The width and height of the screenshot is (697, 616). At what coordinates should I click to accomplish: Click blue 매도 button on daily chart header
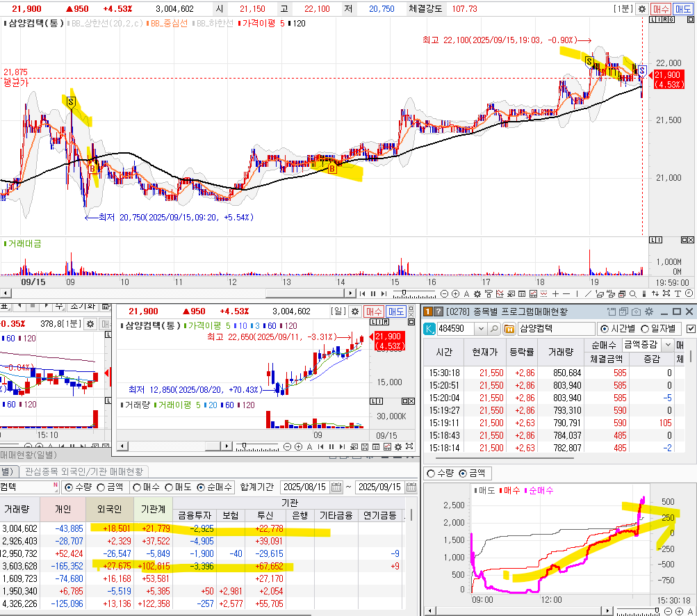[x=395, y=311]
